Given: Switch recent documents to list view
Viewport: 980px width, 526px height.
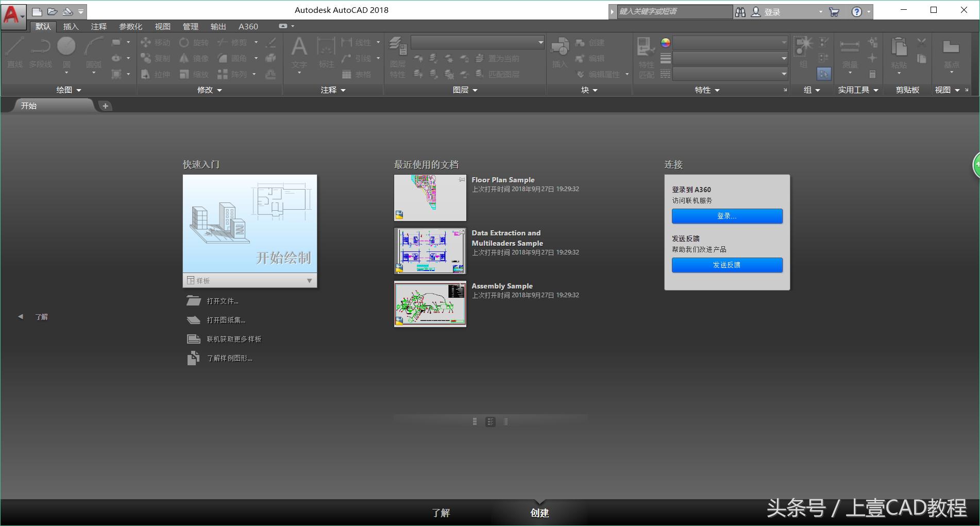Looking at the screenshot, I should [x=505, y=421].
